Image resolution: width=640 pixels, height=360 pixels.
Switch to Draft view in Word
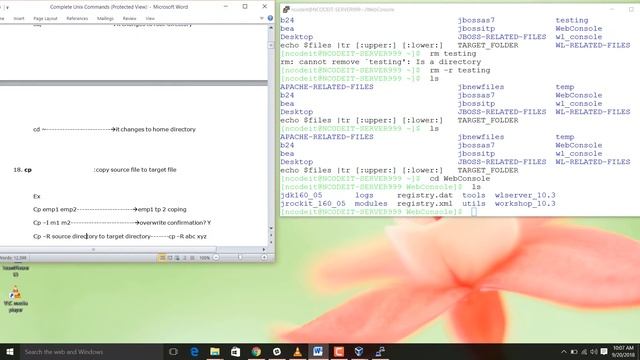[x=192, y=258]
